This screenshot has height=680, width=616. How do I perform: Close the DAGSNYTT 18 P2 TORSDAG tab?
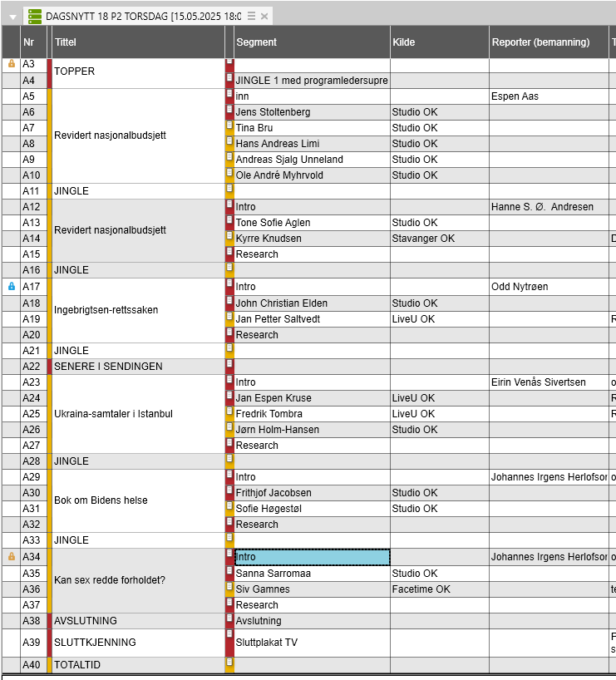tap(264, 17)
